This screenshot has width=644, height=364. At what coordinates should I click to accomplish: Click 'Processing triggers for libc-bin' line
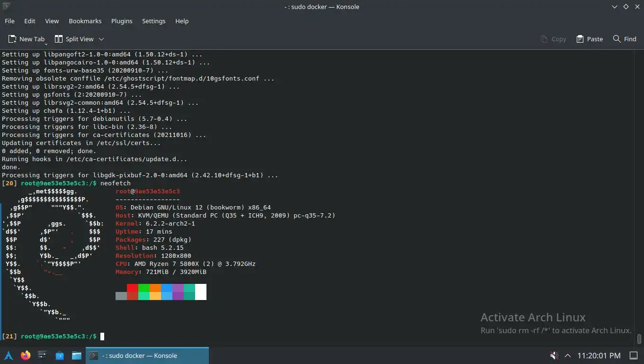tap(87, 127)
